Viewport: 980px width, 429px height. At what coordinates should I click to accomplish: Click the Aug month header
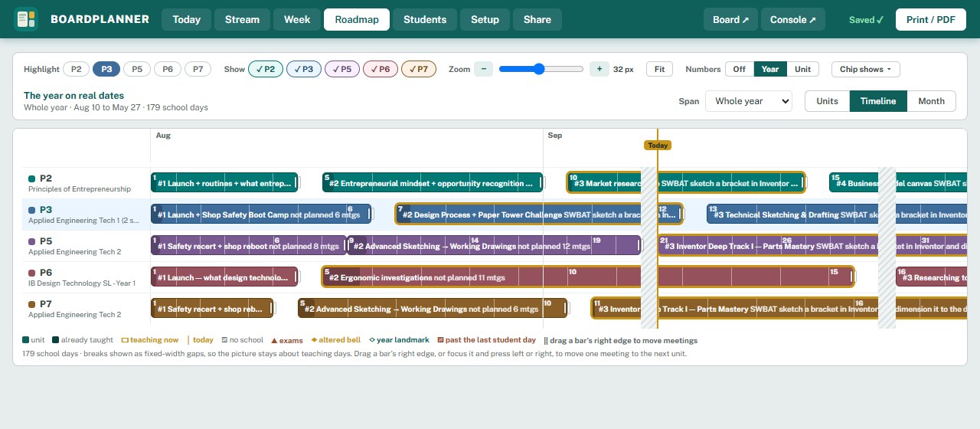163,136
